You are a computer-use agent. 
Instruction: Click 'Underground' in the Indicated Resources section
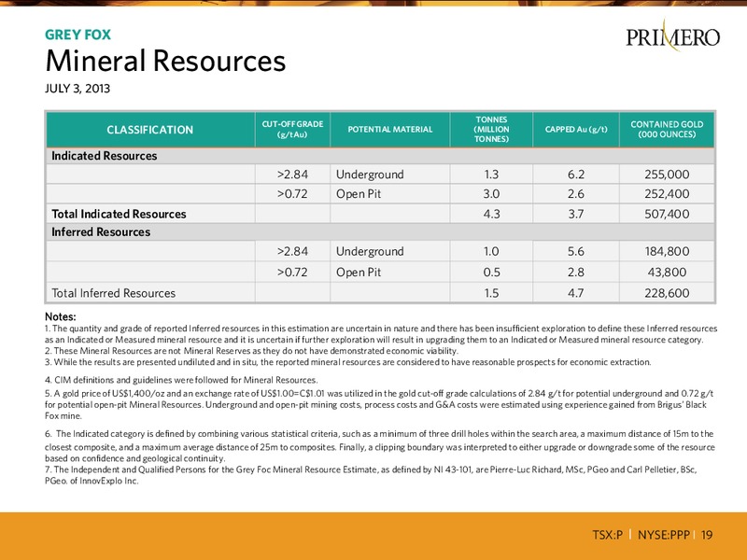pos(370,175)
